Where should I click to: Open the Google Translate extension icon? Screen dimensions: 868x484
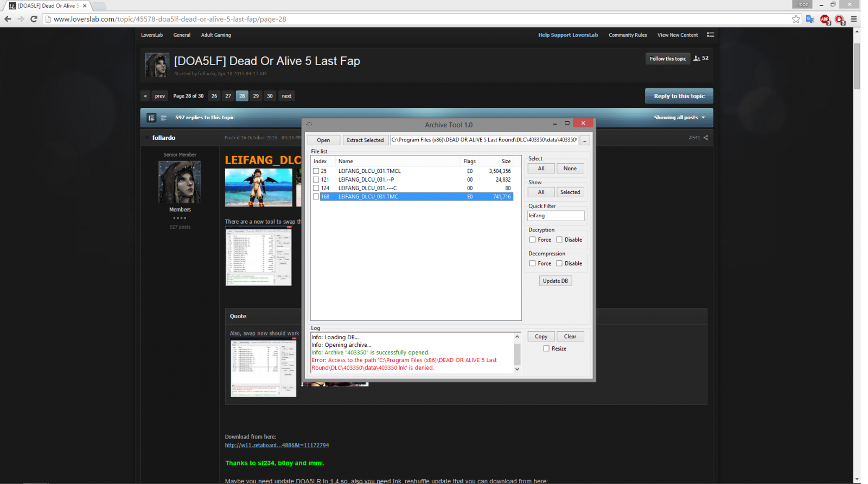[x=810, y=19]
